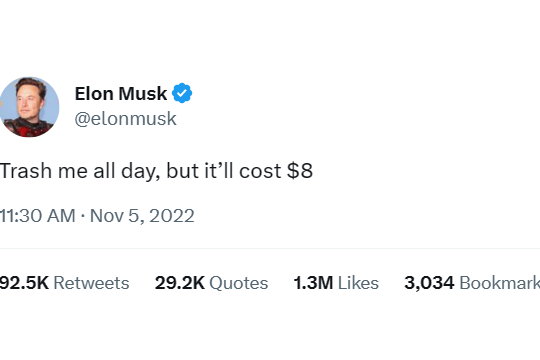This screenshot has width=540, height=360.
Task: Click the blue verified checkmark badge
Action: coord(182,93)
